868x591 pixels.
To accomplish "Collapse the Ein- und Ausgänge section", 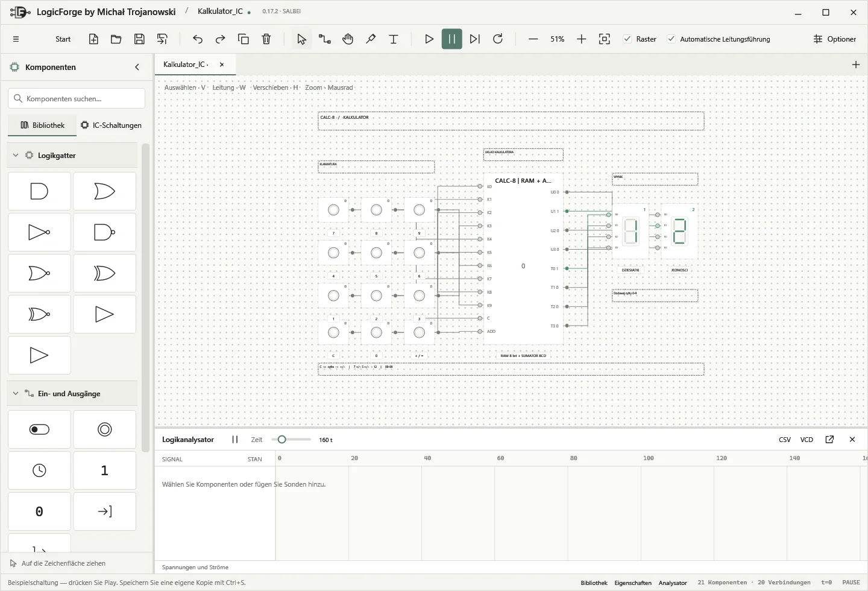I will (x=16, y=393).
